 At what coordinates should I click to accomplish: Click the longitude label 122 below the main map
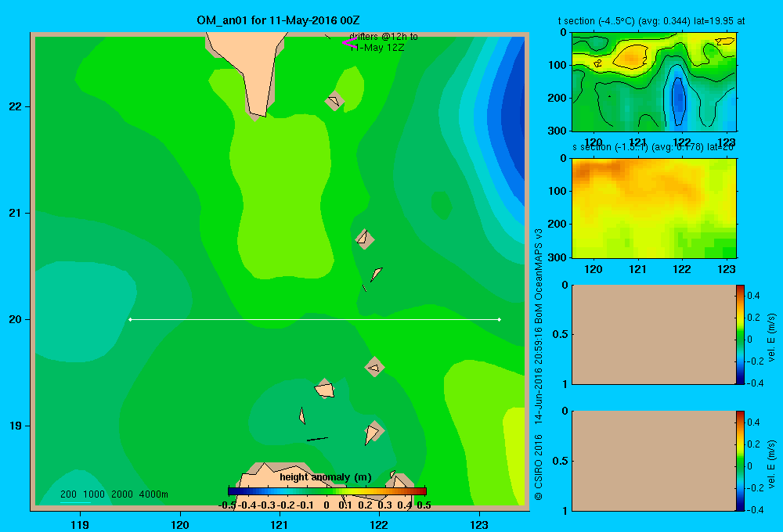click(380, 524)
